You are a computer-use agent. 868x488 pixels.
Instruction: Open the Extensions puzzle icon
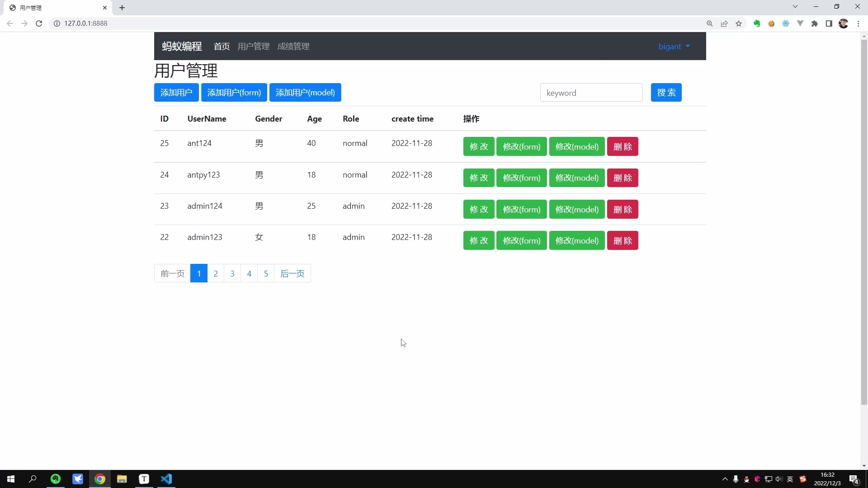(x=815, y=23)
